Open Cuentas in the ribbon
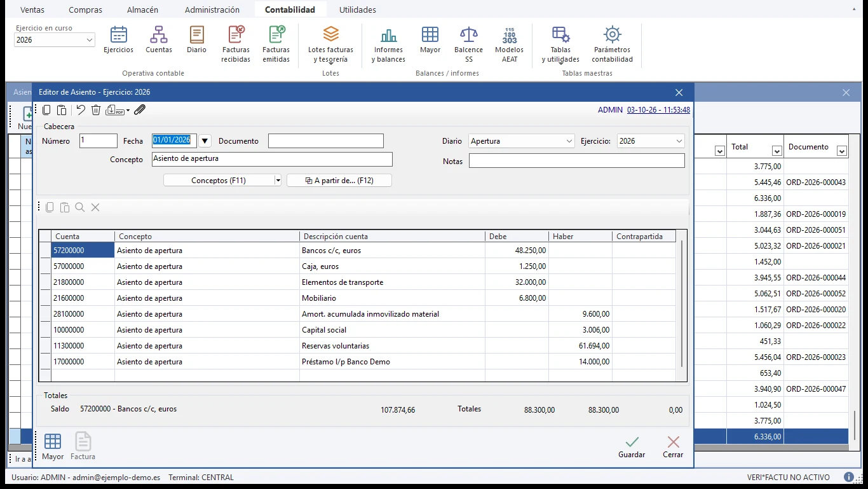The width and height of the screenshot is (868, 489). point(159,40)
